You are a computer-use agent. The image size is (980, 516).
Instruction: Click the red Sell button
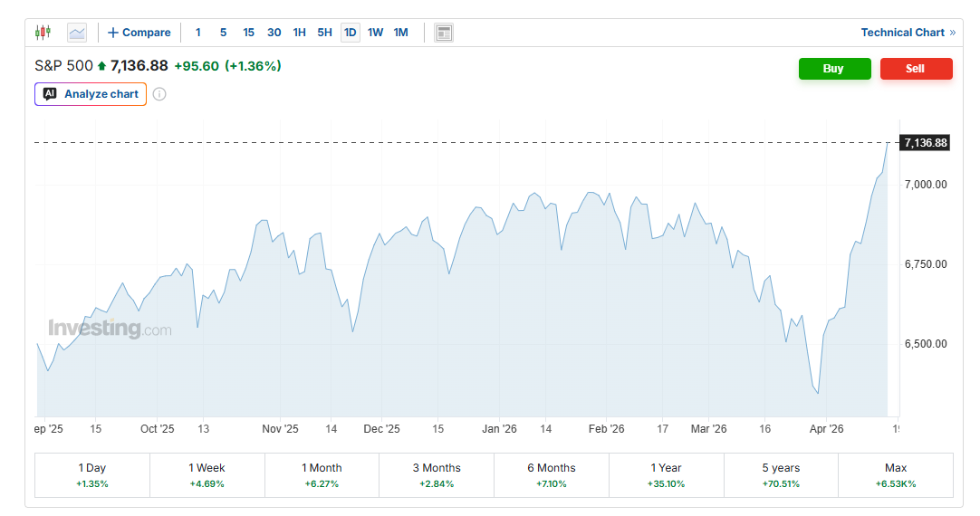point(917,69)
